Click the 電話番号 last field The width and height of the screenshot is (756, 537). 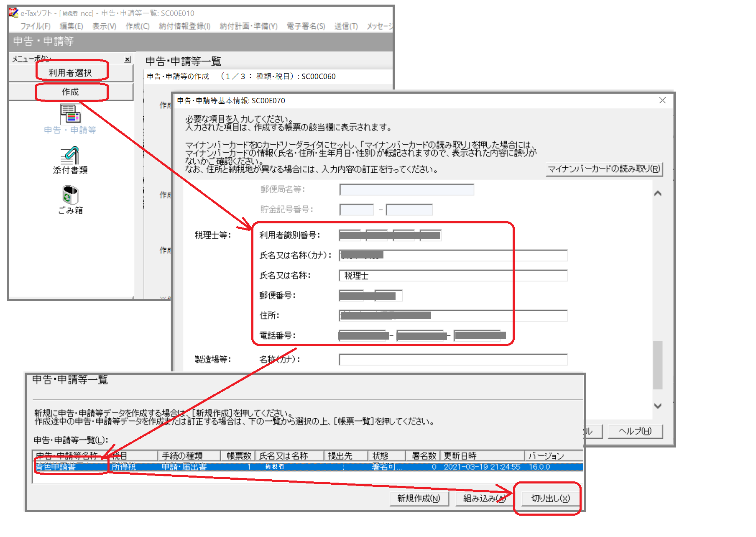477,335
